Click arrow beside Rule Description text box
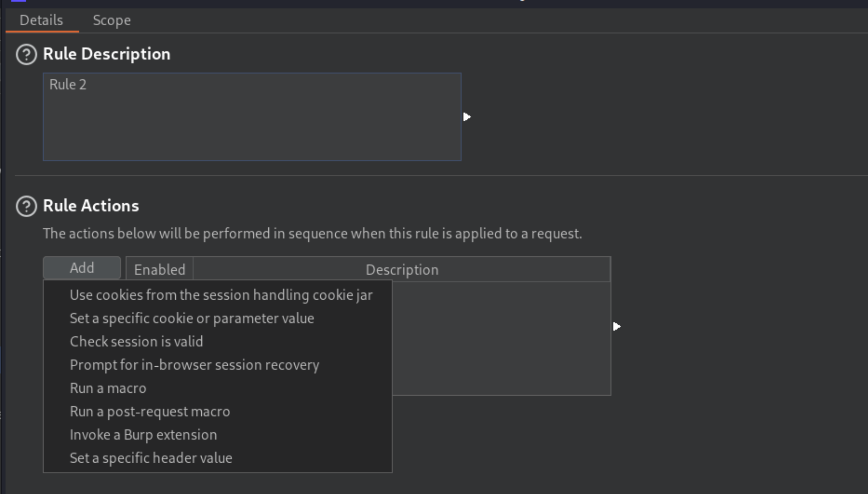Screen dimensions: 868x494 (467, 117)
